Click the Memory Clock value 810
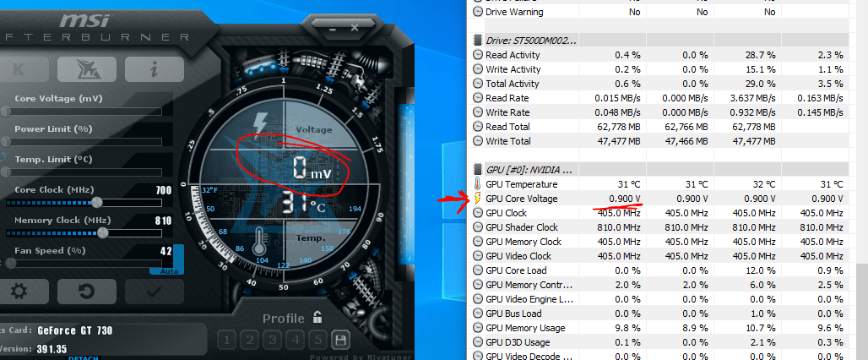 coord(163,221)
